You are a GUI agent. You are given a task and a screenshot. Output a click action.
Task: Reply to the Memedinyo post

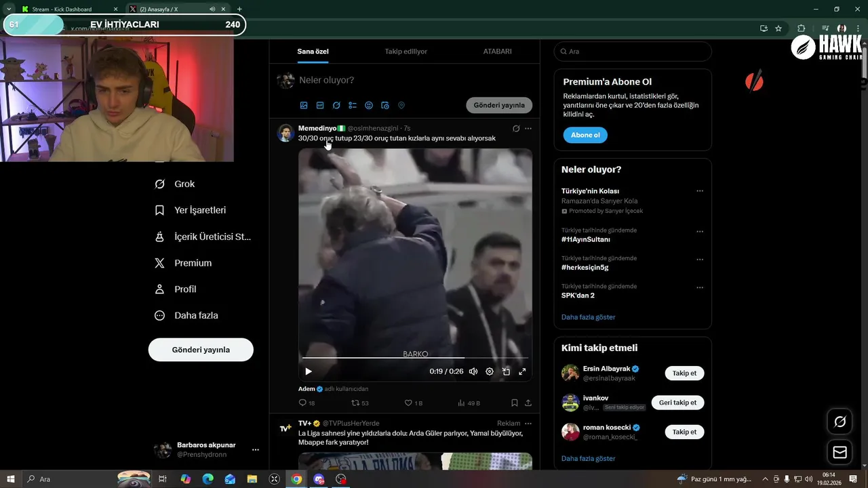pos(307,403)
